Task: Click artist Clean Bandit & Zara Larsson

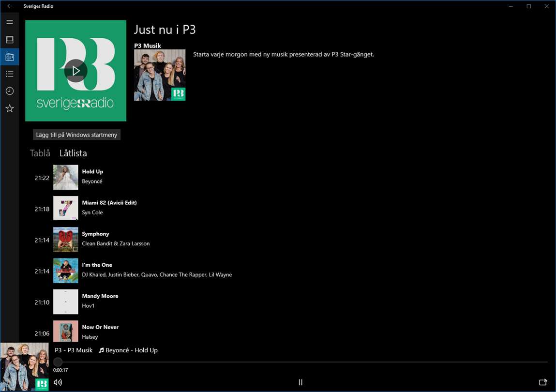Action: pos(116,243)
